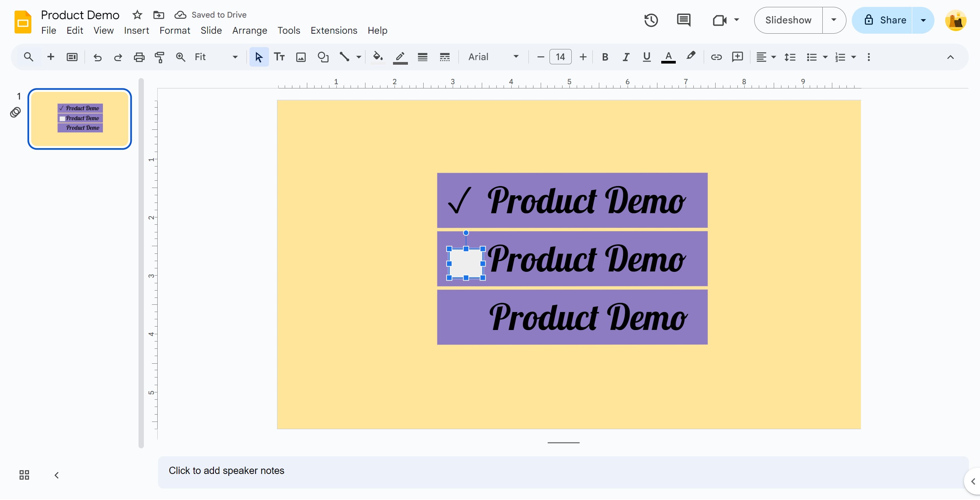Decrease font size with minus button
Image resolution: width=980 pixels, height=500 pixels.
click(x=540, y=57)
